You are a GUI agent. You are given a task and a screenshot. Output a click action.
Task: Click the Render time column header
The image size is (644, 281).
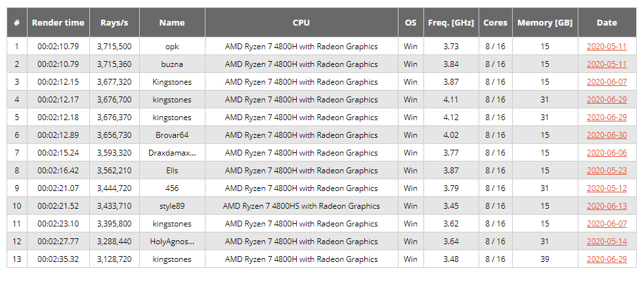click(58, 22)
